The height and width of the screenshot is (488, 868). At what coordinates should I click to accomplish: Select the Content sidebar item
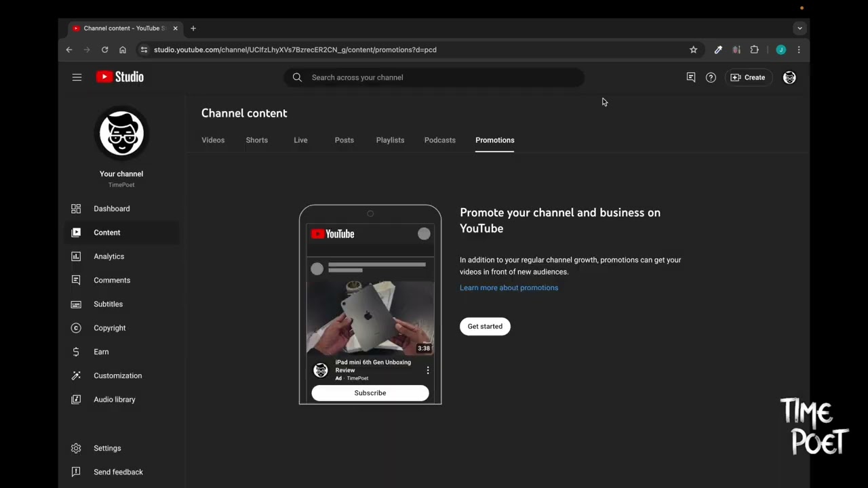click(x=122, y=232)
